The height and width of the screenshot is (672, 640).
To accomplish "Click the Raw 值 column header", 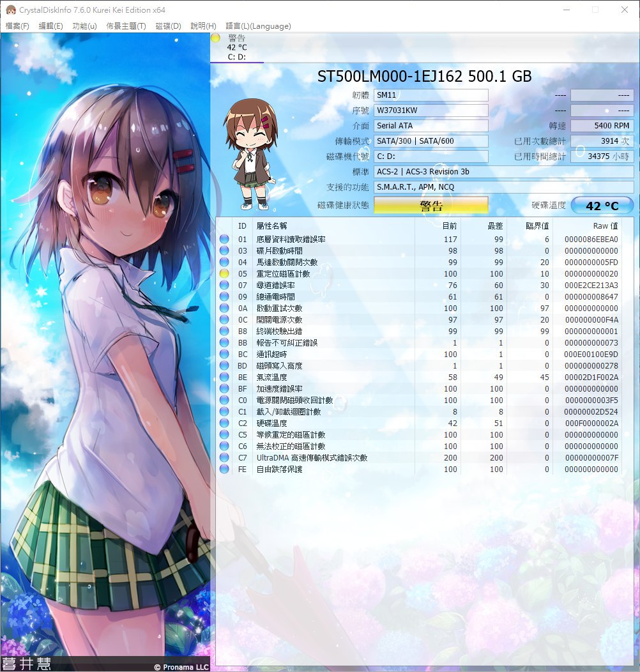I will (x=606, y=226).
